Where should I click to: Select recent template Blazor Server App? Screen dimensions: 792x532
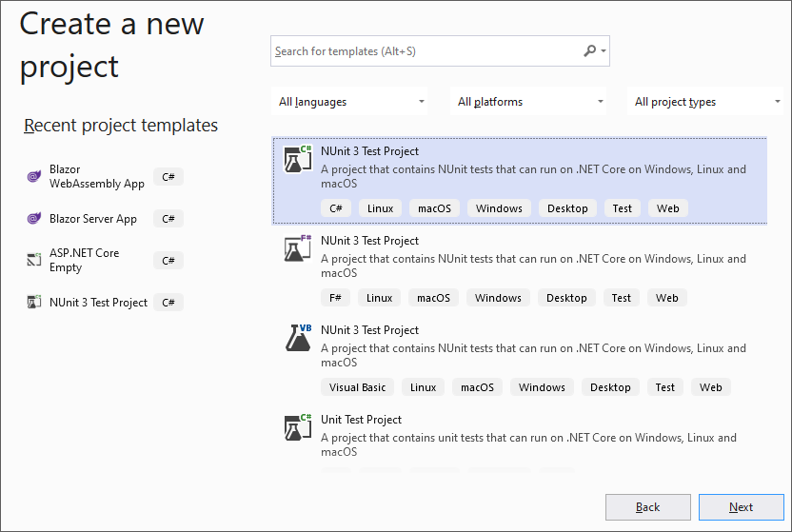93,219
